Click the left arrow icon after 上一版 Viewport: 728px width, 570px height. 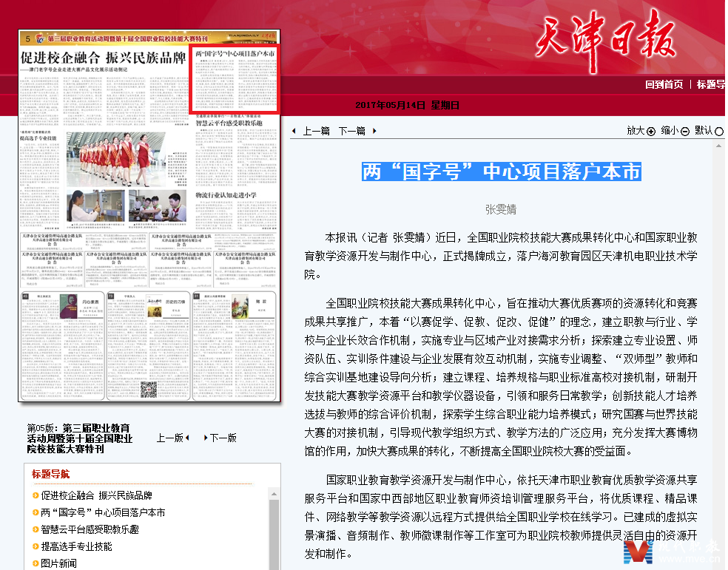click(187, 438)
